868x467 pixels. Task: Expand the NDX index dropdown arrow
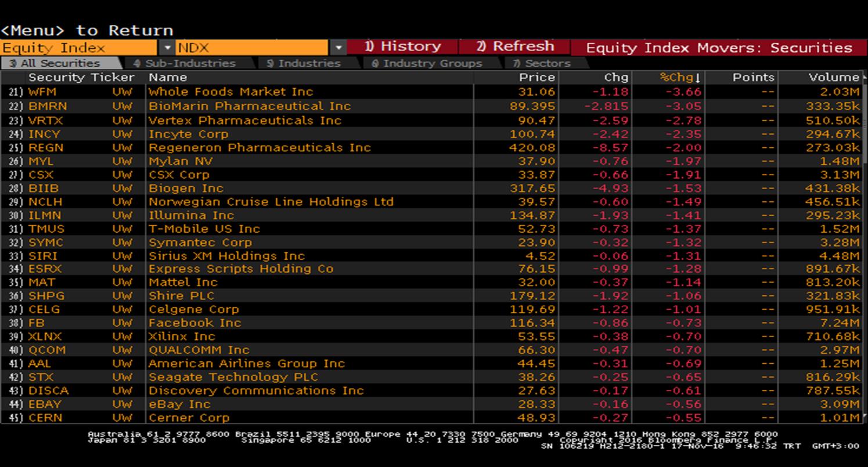tap(338, 48)
